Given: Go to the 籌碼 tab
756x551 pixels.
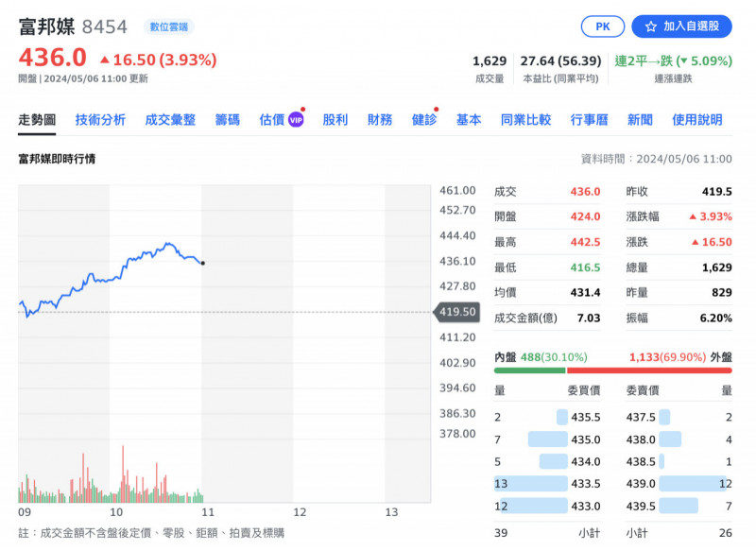Looking at the screenshot, I should 227,119.
